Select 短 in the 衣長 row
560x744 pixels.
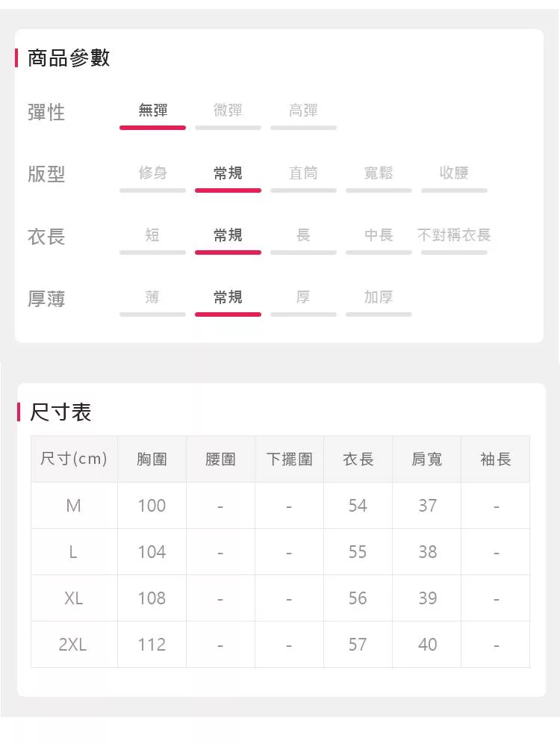coord(152,235)
